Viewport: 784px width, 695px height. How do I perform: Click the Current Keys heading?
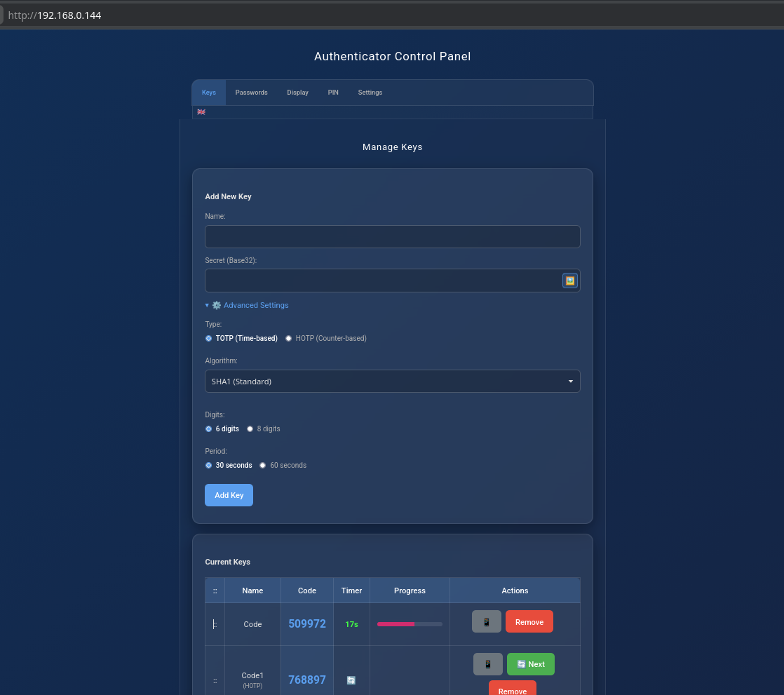[x=227, y=562]
